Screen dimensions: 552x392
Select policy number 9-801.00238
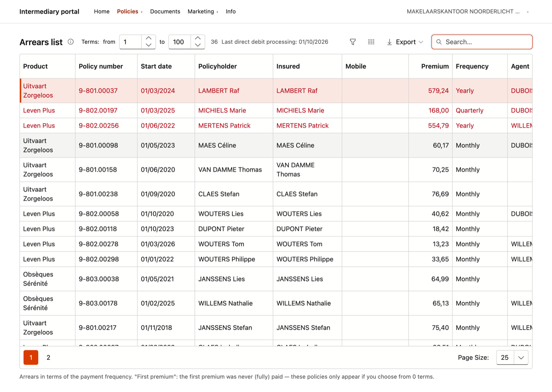(x=99, y=194)
